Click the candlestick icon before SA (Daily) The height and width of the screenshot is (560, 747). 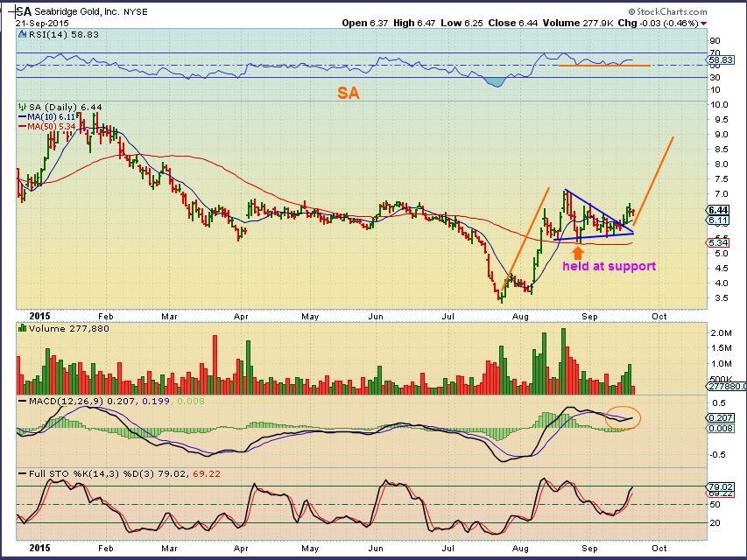tap(22, 107)
